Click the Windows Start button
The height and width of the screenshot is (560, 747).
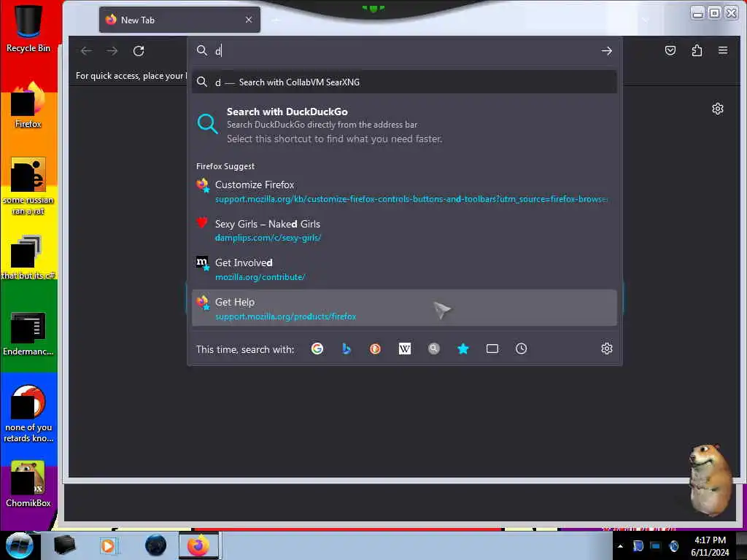19,545
